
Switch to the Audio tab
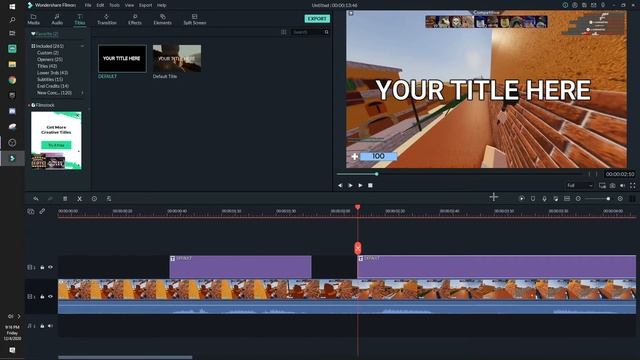coord(57,19)
